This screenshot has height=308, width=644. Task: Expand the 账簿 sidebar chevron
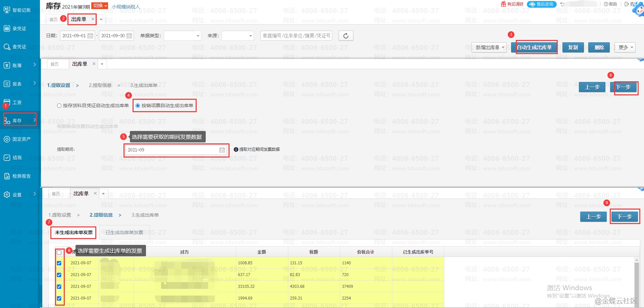pos(35,64)
